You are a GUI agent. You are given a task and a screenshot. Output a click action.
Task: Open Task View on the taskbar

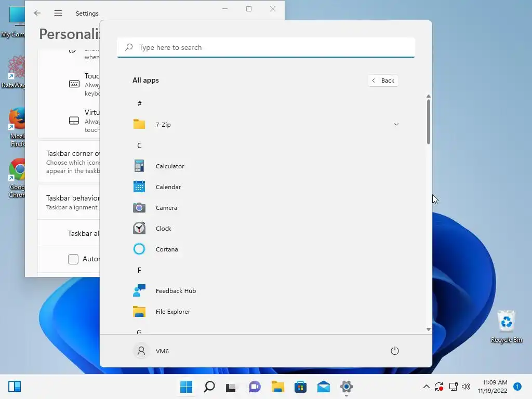tap(231, 387)
